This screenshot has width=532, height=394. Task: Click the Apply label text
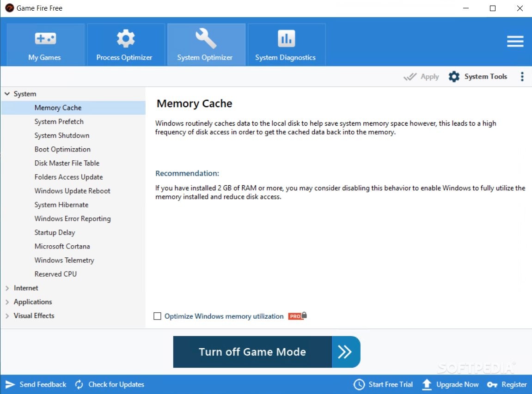click(429, 77)
